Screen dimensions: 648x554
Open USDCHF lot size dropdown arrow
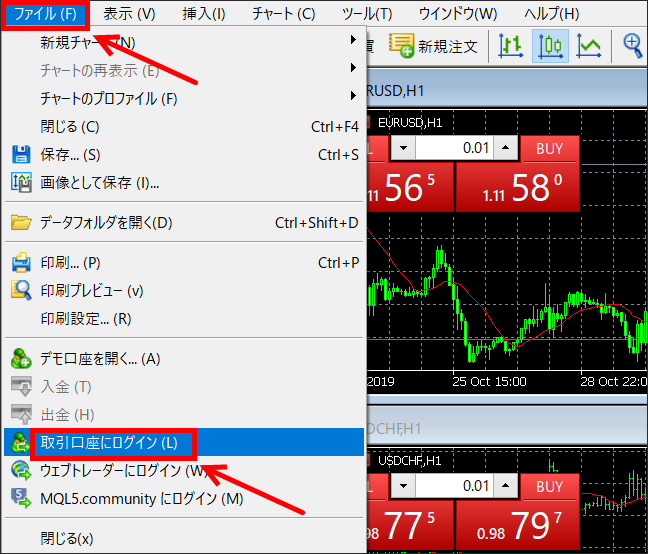tap(402, 486)
